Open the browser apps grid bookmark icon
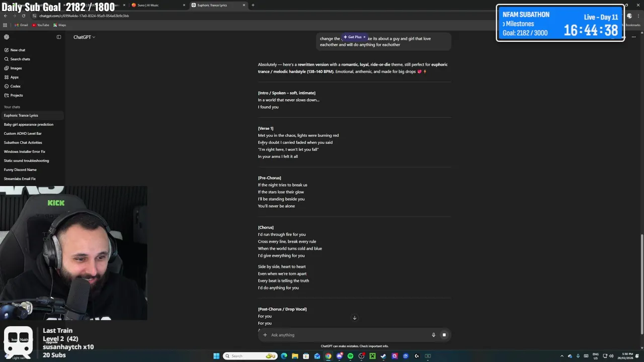 5,25
